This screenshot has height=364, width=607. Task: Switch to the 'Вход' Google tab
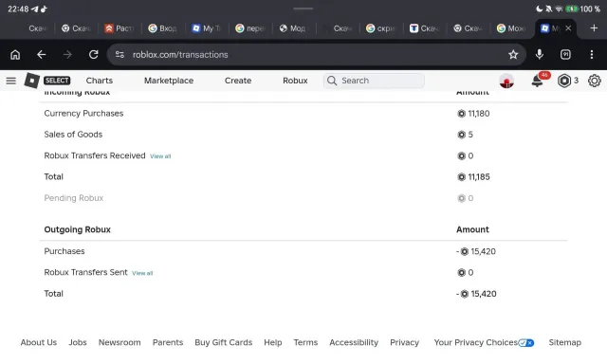coord(163,28)
